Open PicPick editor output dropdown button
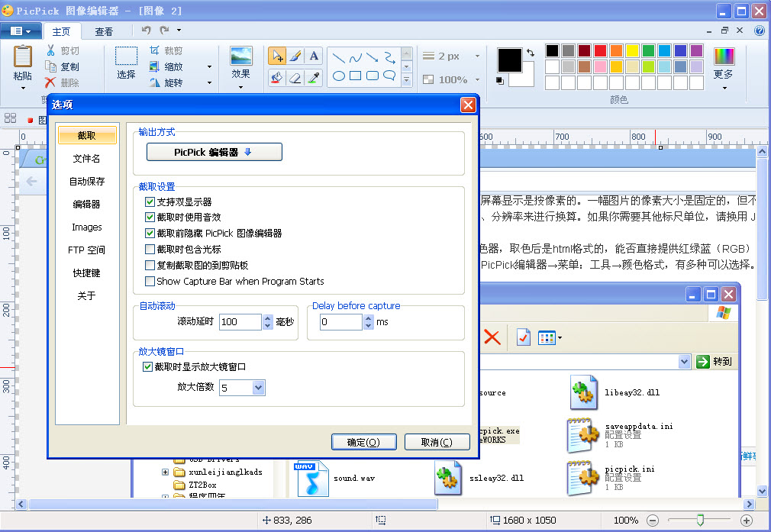 pos(215,152)
